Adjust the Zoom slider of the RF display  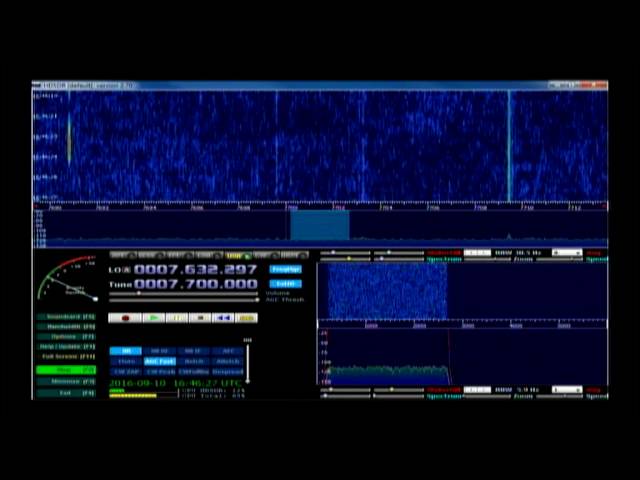click(x=487, y=259)
